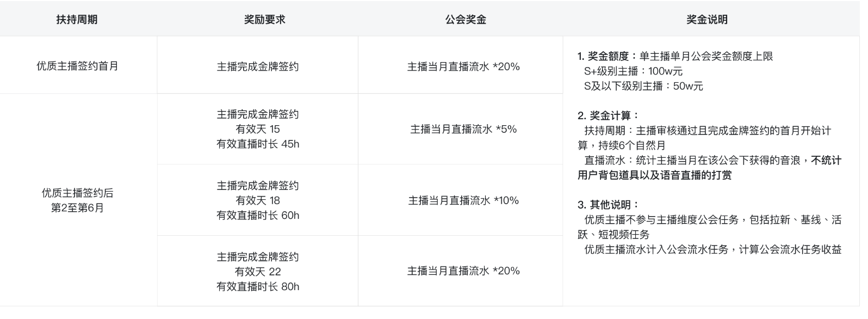868x319 pixels.
Task: Click the 3. 其他说明 heading
Action: (x=608, y=205)
